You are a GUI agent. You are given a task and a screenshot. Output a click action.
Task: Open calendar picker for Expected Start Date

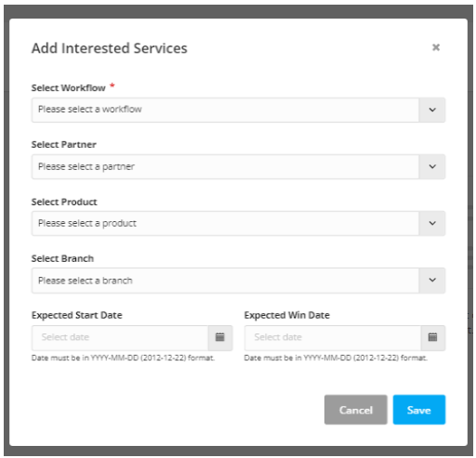tap(220, 337)
